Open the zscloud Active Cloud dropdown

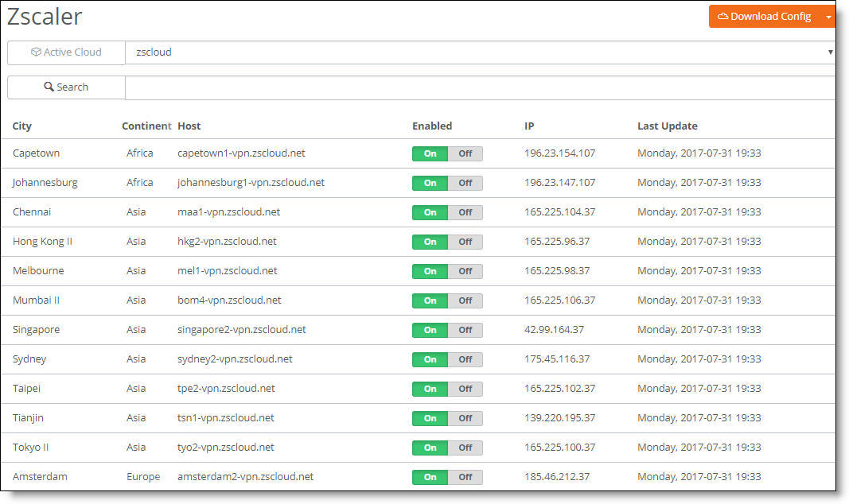[x=481, y=52]
